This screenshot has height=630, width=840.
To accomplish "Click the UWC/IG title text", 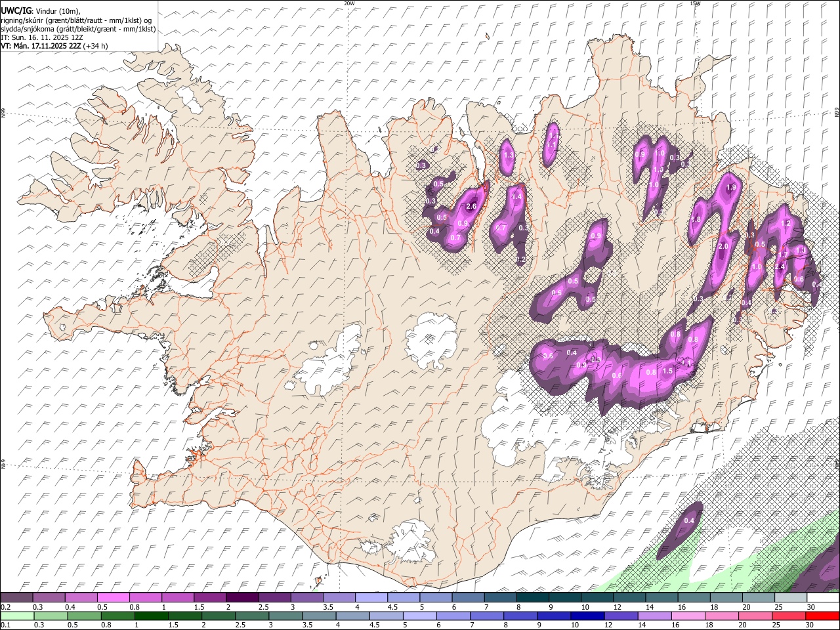I will tap(15, 10).
